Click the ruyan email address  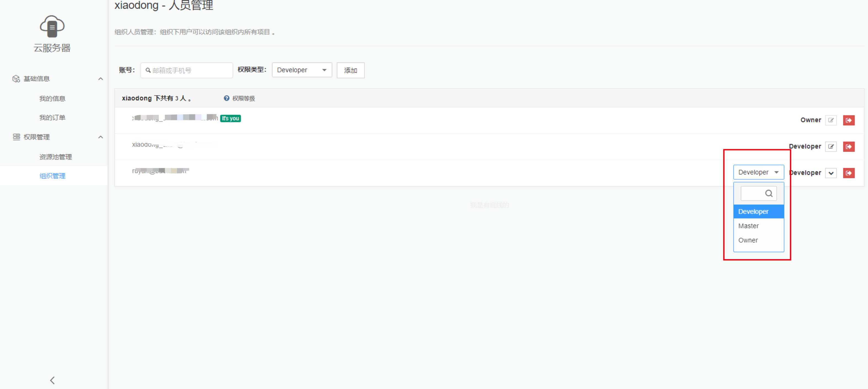pyautogui.click(x=160, y=171)
